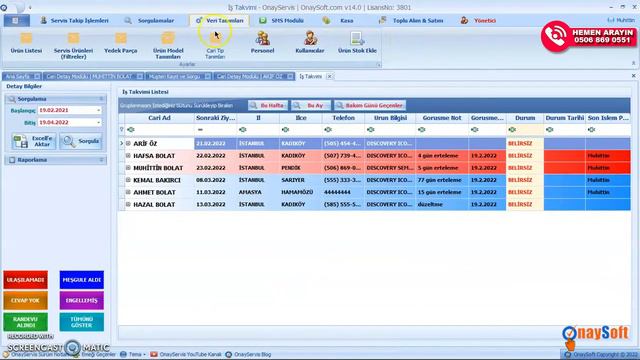Image resolution: width=640 pixels, height=360 pixels.
Task: Open OnayServis YouTube Kanal link in status bar
Action: (x=186, y=354)
